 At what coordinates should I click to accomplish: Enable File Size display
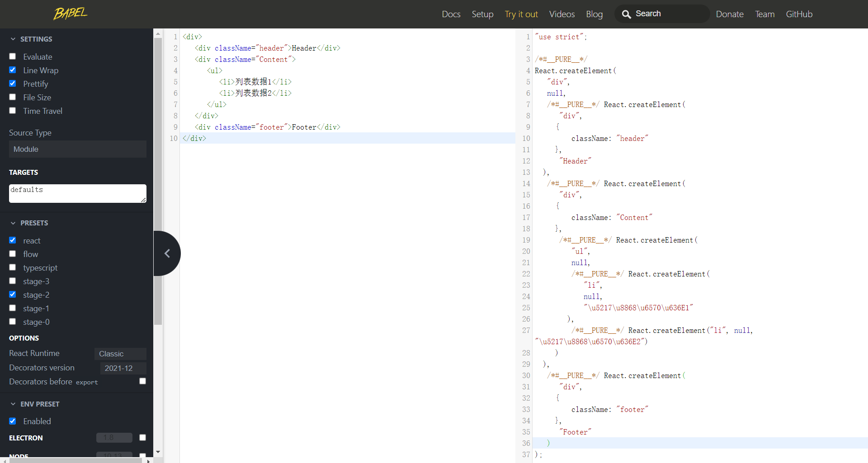click(x=13, y=97)
